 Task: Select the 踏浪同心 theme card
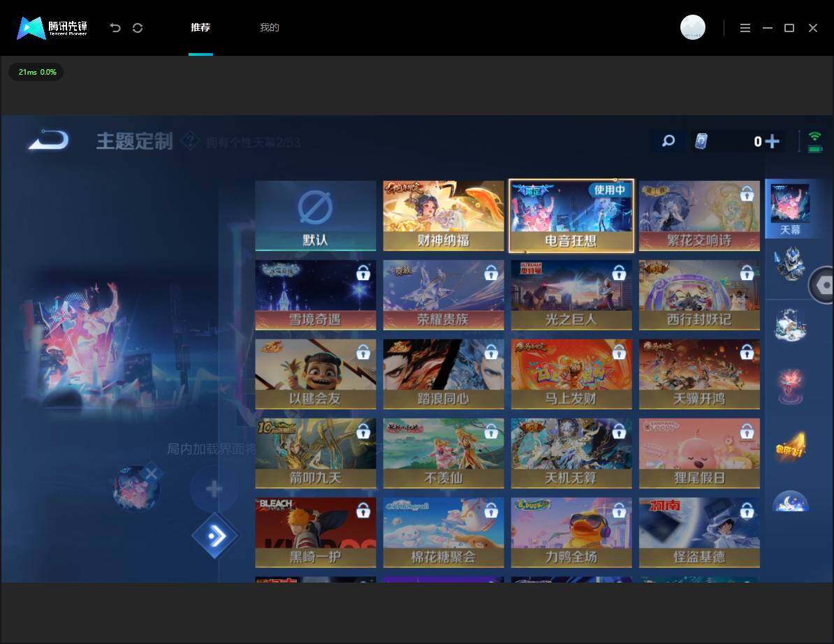point(443,374)
